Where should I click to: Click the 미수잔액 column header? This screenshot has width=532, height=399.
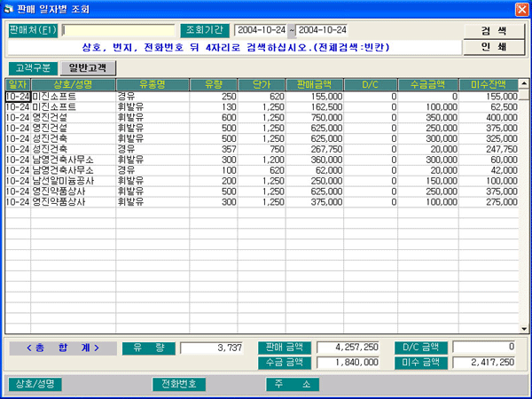point(489,85)
